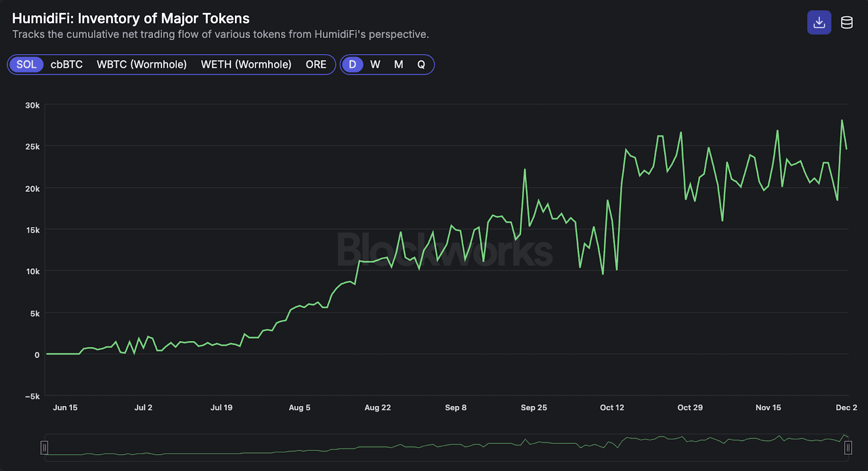Set the interval to weekly (W)
Viewport: 868px width, 471px height.
point(375,64)
